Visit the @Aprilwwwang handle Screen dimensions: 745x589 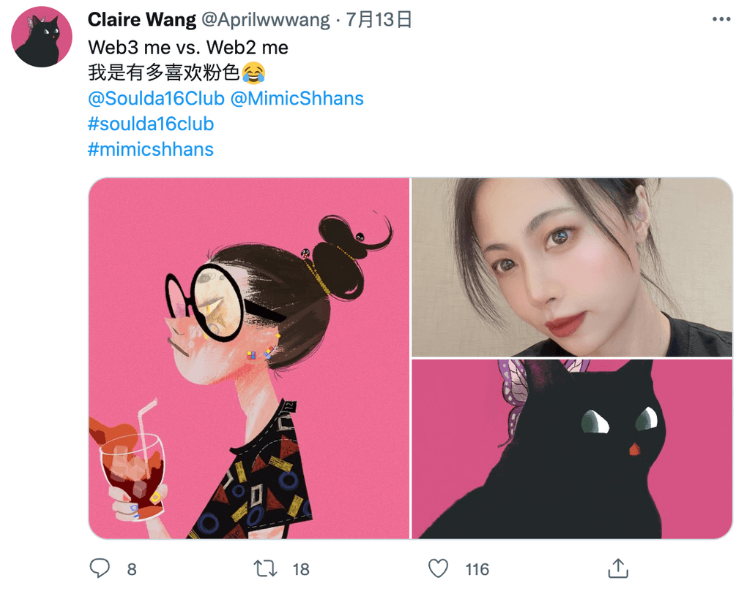point(265,20)
